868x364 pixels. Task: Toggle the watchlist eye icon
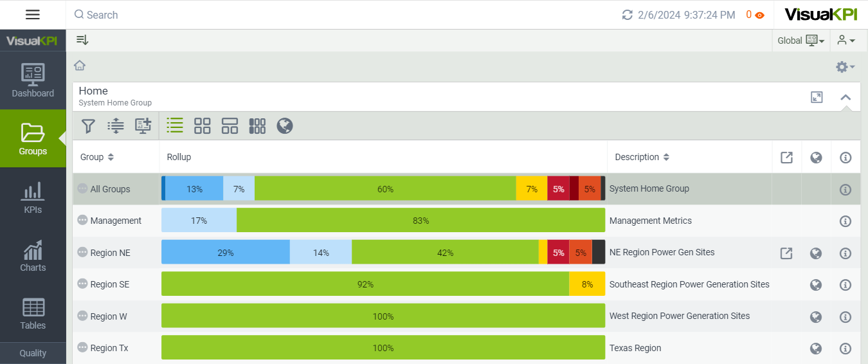tap(759, 15)
